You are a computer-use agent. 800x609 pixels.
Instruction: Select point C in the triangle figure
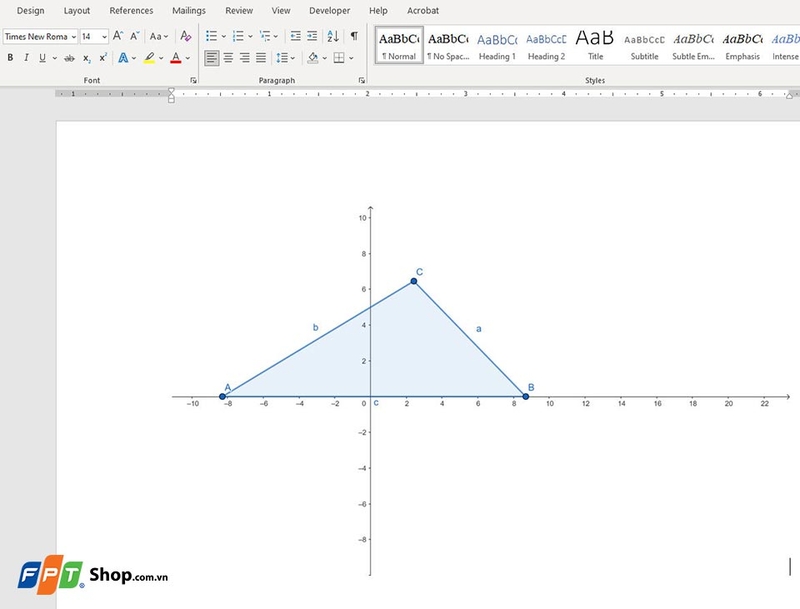click(x=414, y=281)
